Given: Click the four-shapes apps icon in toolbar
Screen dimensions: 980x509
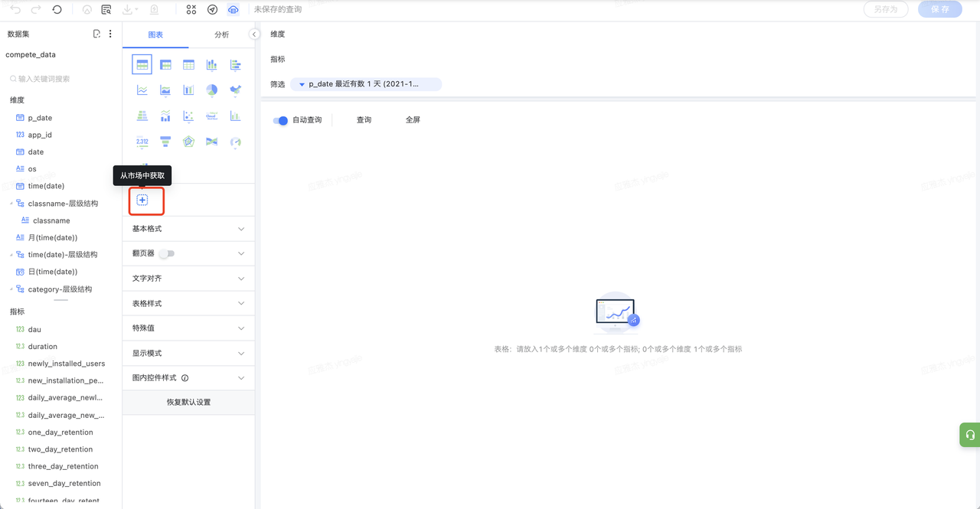Looking at the screenshot, I should (x=191, y=9).
